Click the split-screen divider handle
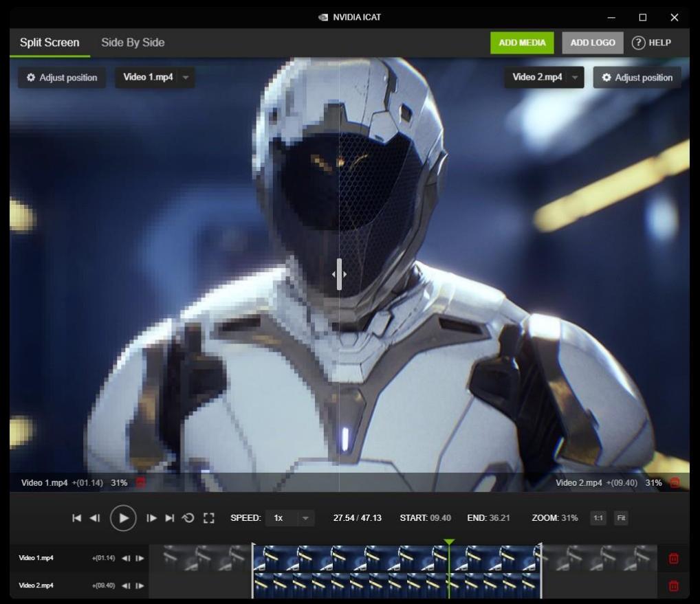This screenshot has height=604, width=700. click(x=339, y=273)
